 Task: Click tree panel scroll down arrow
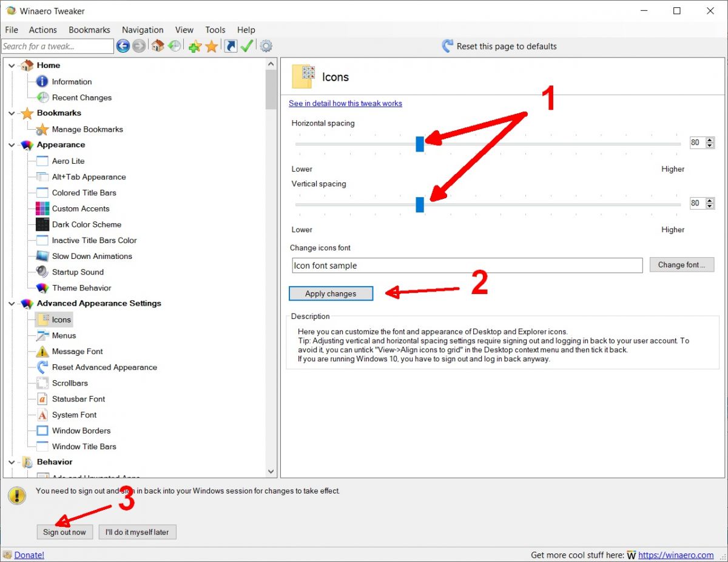click(x=271, y=472)
